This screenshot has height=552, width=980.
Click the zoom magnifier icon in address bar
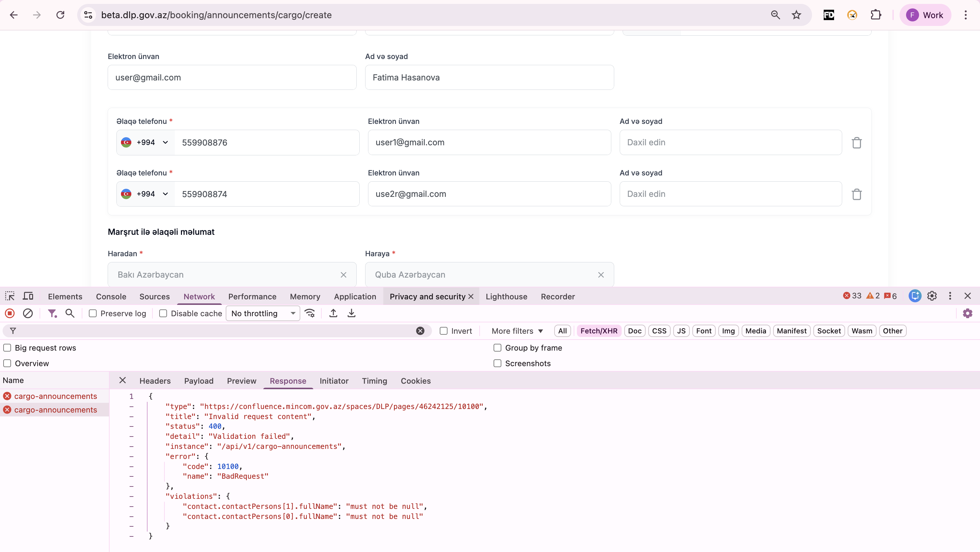[775, 15]
